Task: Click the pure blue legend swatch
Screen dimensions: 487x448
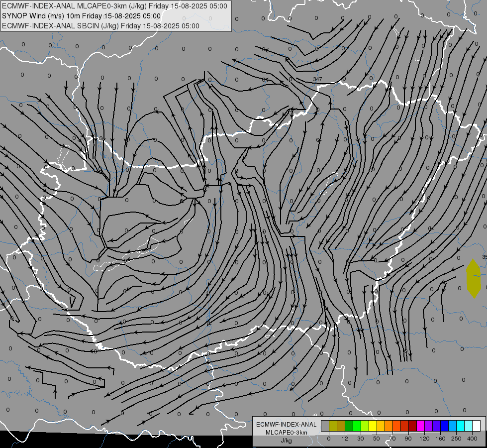Action: [444, 426]
